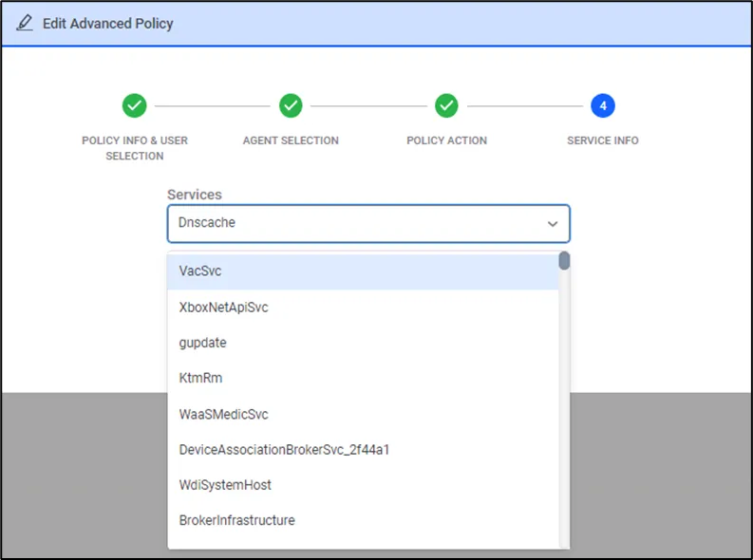Click the dropdown list scrollbar thumb
The height and width of the screenshot is (560, 753).
click(564, 261)
